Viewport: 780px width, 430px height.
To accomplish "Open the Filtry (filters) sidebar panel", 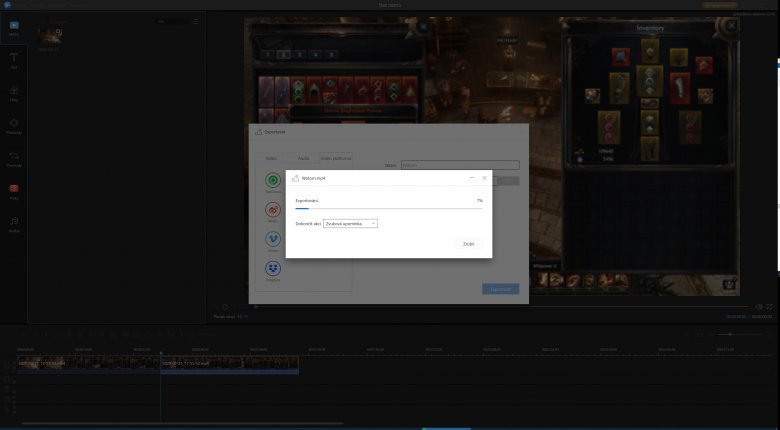I will 14,93.
